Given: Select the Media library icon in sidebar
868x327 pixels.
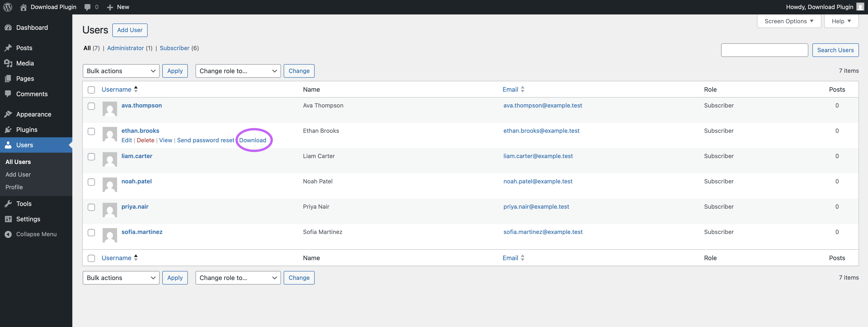Looking at the screenshot, I should tap(8, 63).
